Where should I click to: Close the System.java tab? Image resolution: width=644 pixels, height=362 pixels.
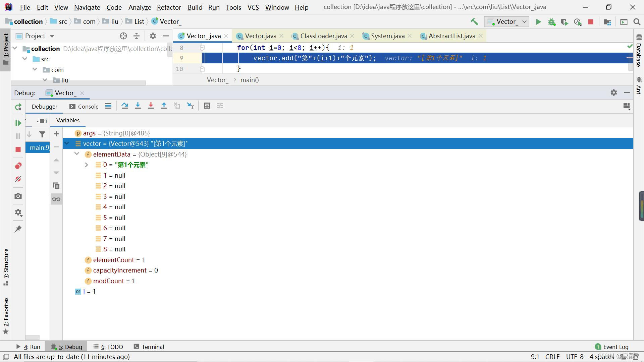(x=410, y=36)
